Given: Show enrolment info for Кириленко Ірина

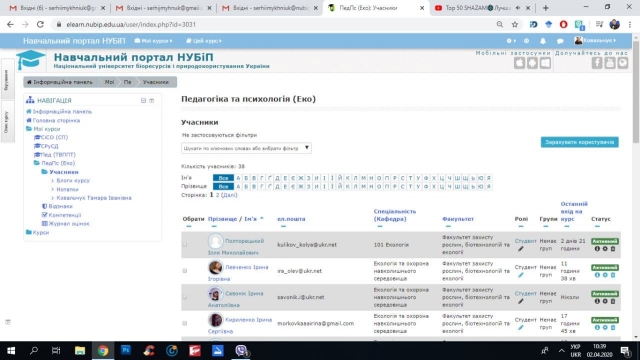Looking at the screenshot, I should pyautogui.click(x=597, y=327).
